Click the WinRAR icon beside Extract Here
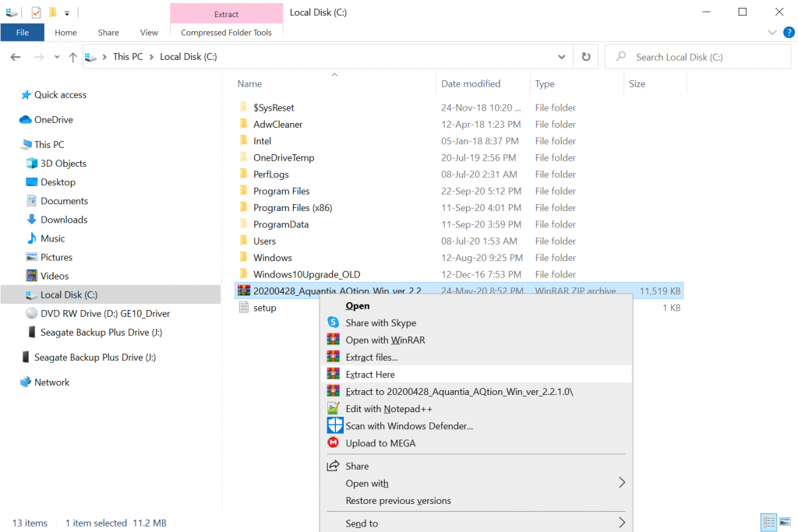This screenshot has width=798, height=532. (x=334, y=375)
